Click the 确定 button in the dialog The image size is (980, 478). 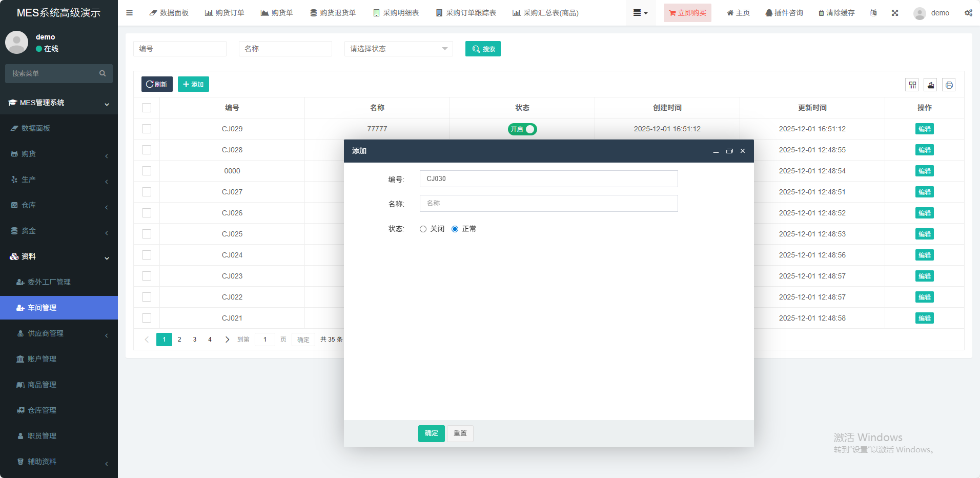[431, 433]
